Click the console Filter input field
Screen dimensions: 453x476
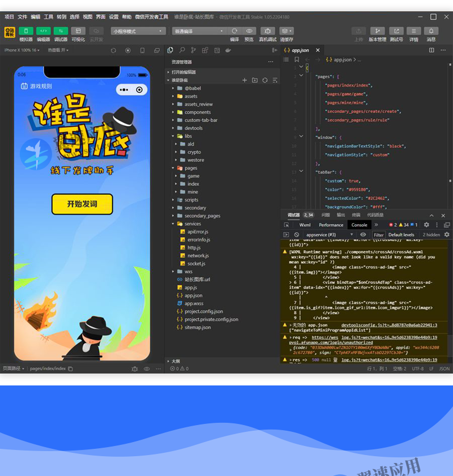click(378, 234)
